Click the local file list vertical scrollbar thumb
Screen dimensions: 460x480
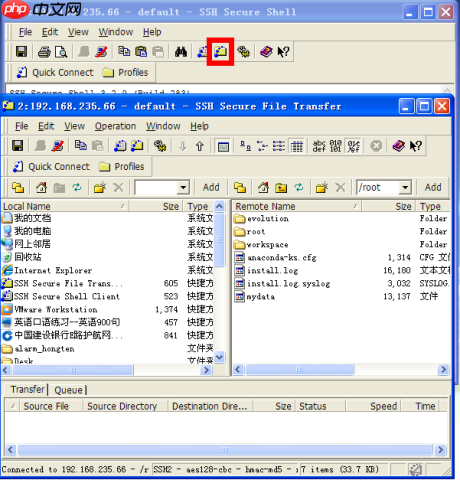[219, 239]
